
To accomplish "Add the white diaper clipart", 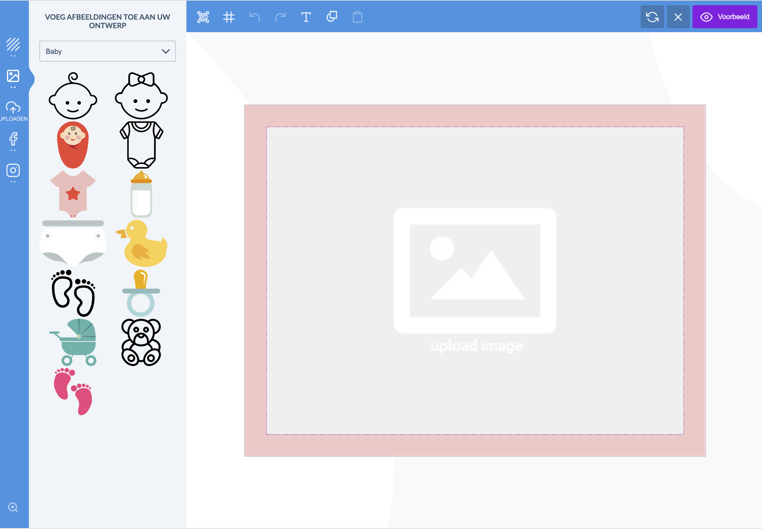I will (73, 243).
